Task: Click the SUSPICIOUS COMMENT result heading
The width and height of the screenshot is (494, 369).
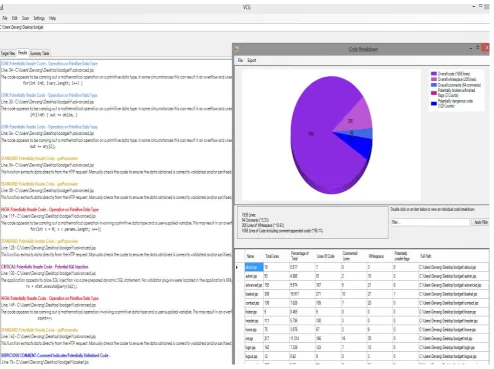Action: tap(55, 356)
